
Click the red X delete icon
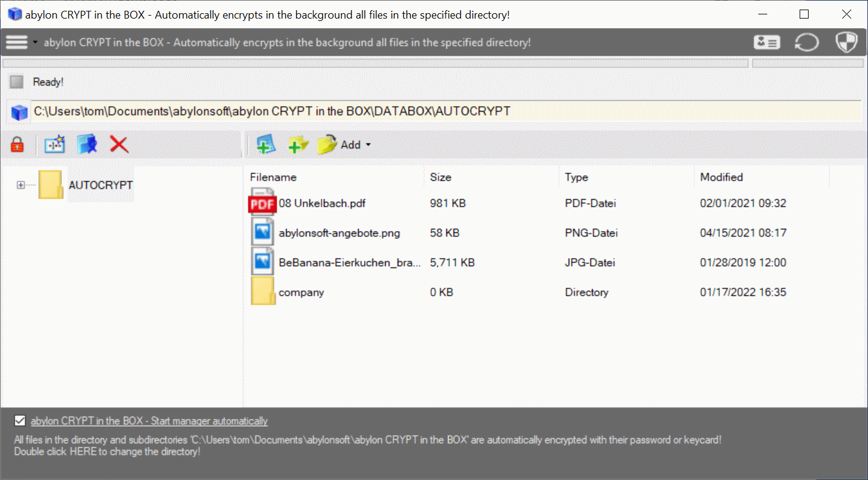(x=119, y=144)
